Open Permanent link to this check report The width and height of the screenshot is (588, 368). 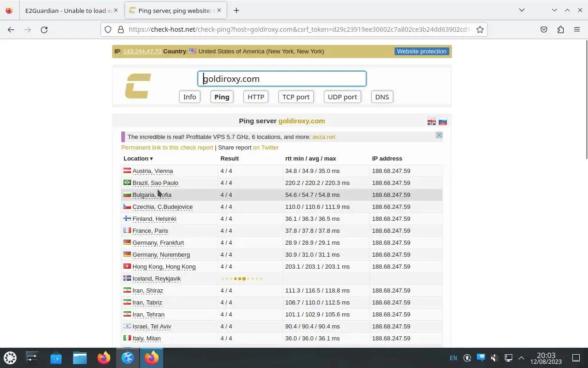coord(167,148)
